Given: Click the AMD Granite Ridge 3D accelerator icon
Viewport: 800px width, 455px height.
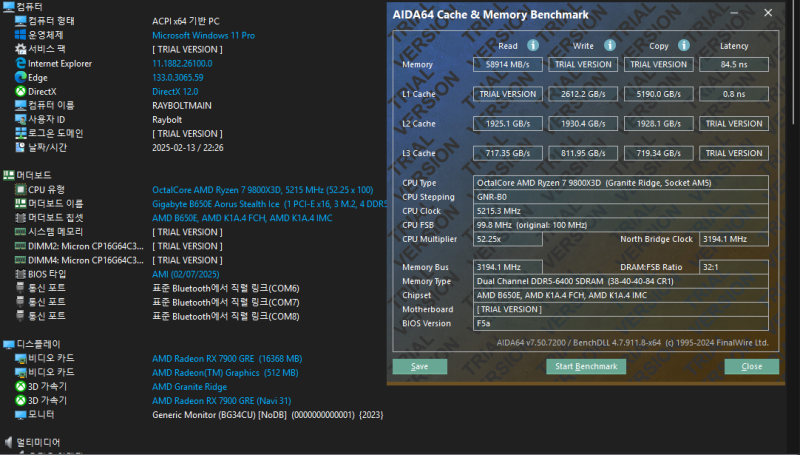Looking at the screenshot, I should point(20,386).
